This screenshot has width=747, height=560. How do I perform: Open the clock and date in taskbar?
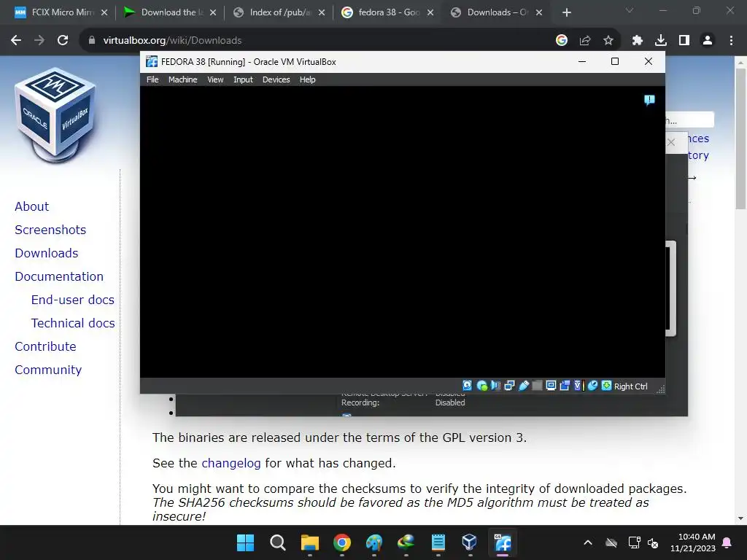click(x=693, y=542)
